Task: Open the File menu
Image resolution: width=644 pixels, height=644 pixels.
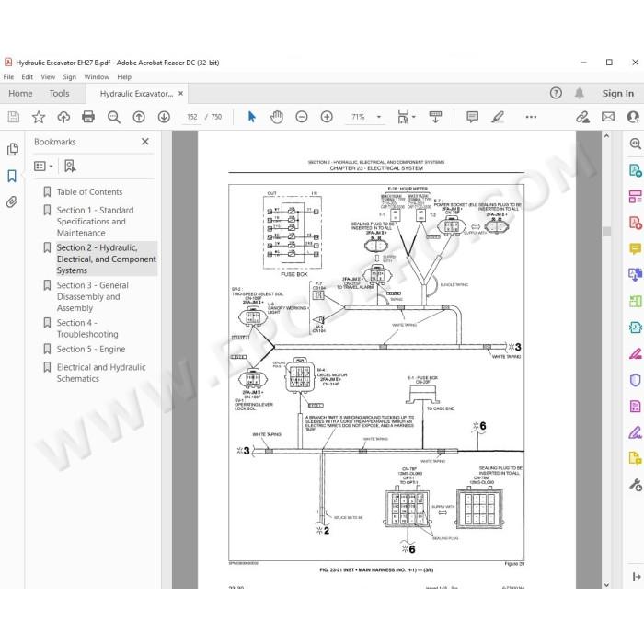Action: coord(8,76)
